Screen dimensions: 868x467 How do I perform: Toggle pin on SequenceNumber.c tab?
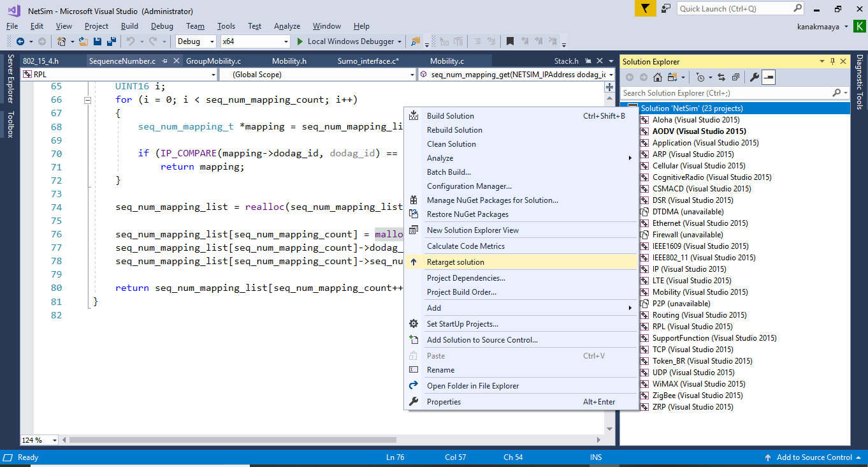click(x=164, y=61)
